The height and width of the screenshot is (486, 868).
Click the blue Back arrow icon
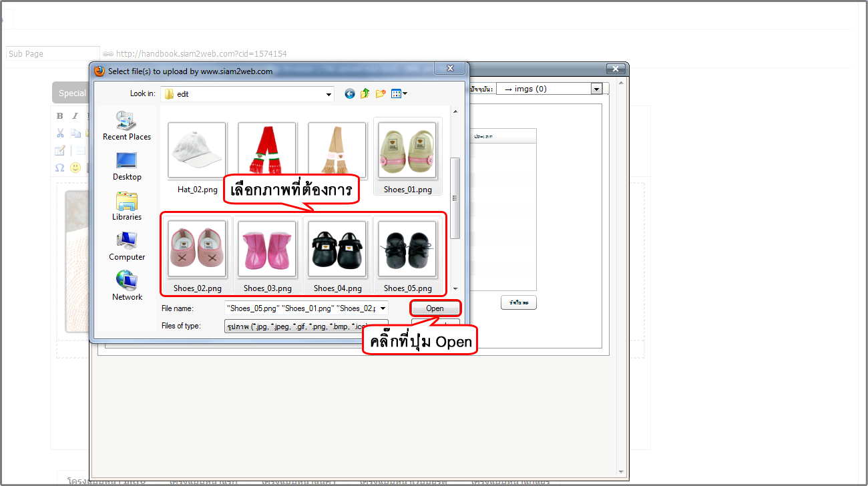(349, 94)
